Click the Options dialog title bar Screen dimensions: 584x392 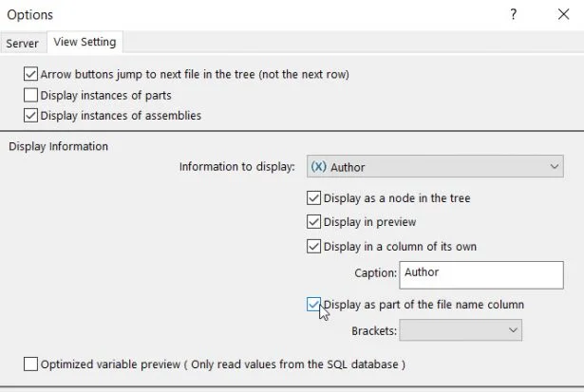[x=237, y=14]
